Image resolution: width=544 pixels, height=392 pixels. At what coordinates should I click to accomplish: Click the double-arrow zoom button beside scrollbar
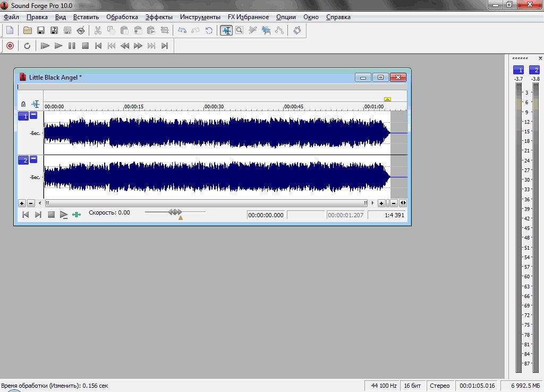(403, 203)
